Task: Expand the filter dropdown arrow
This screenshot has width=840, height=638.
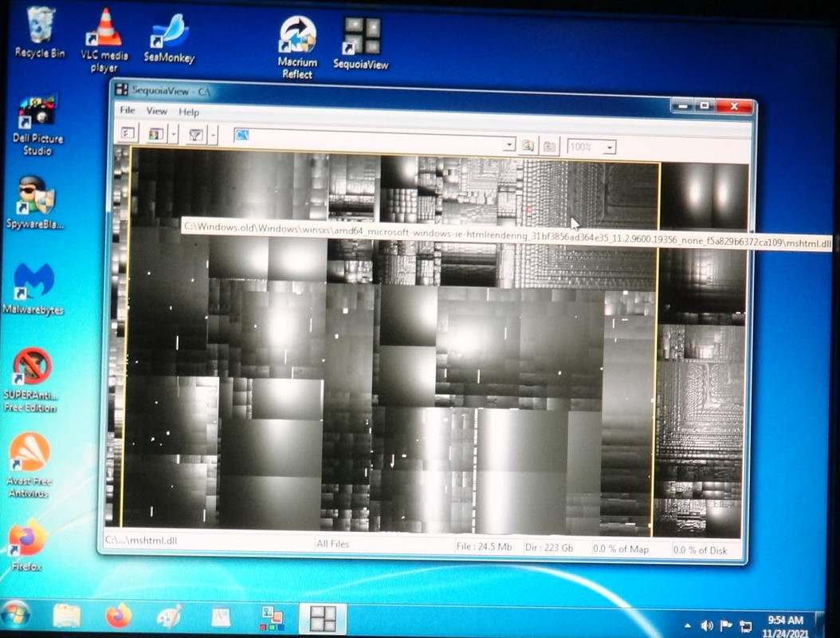Action: [214, 136]
